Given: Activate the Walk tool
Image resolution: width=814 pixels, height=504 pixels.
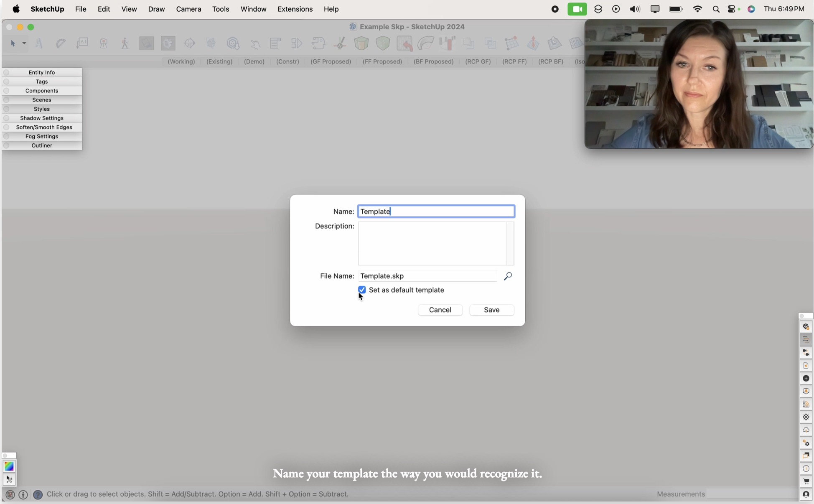Looking at the screenshot, I should point(125,43).
